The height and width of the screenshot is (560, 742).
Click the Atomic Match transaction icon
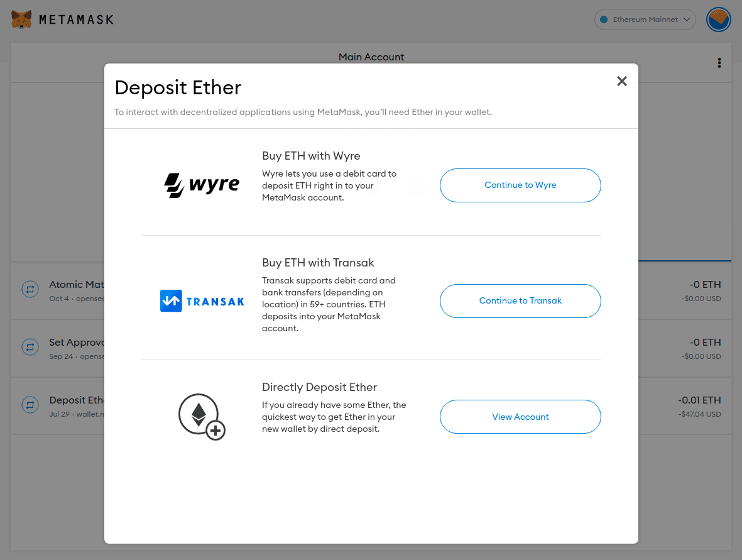click(30, 289)
